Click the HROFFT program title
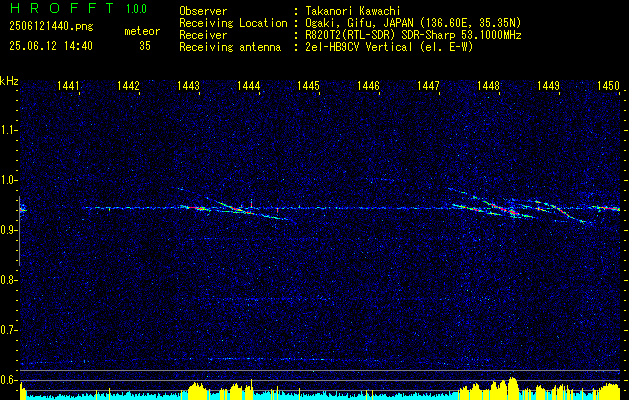 click(x=63, y=8)
